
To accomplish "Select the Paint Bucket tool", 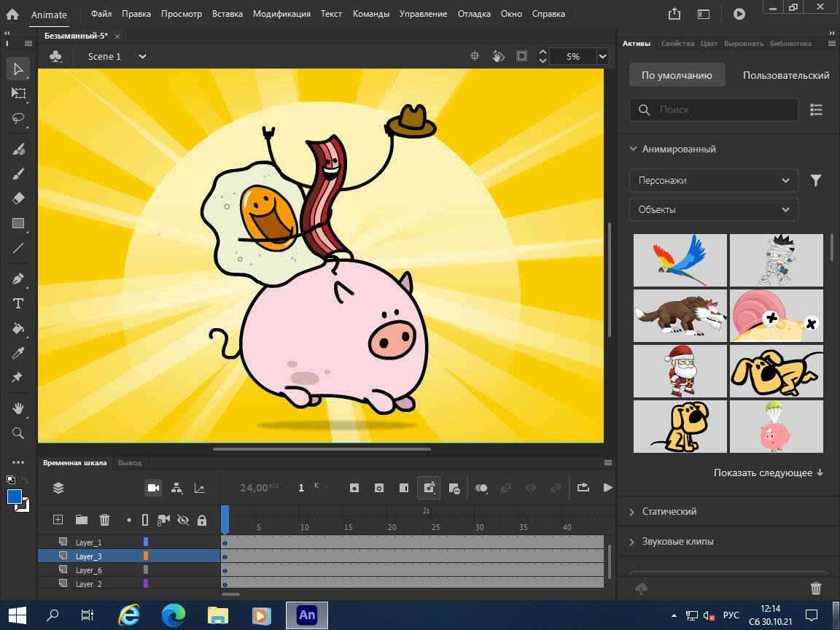I will tap(18, 328).
